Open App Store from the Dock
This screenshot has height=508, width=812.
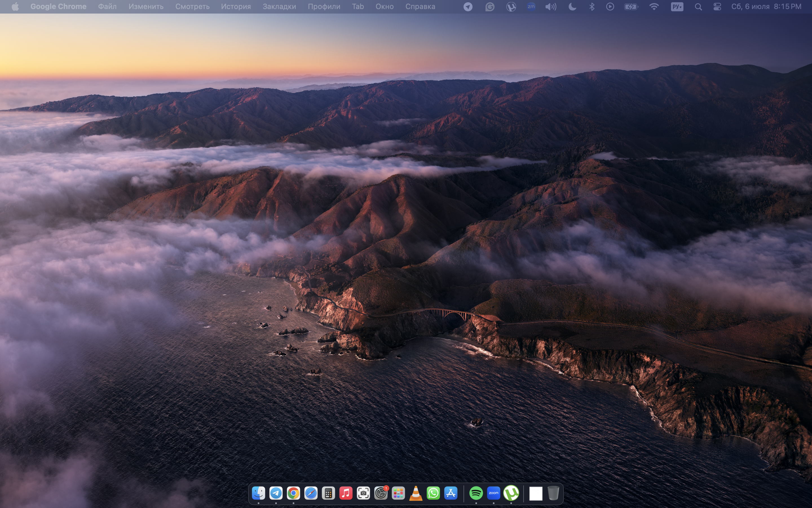click(x=451, y=493)
